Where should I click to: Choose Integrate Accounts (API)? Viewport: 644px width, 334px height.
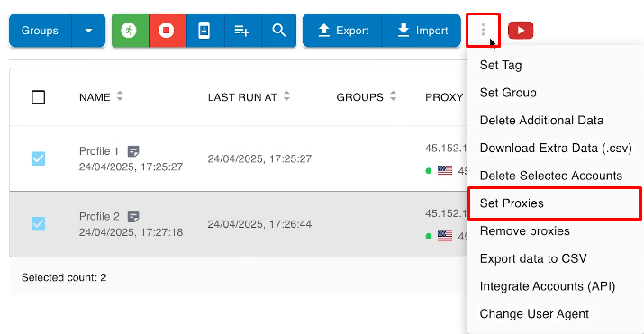548,286
